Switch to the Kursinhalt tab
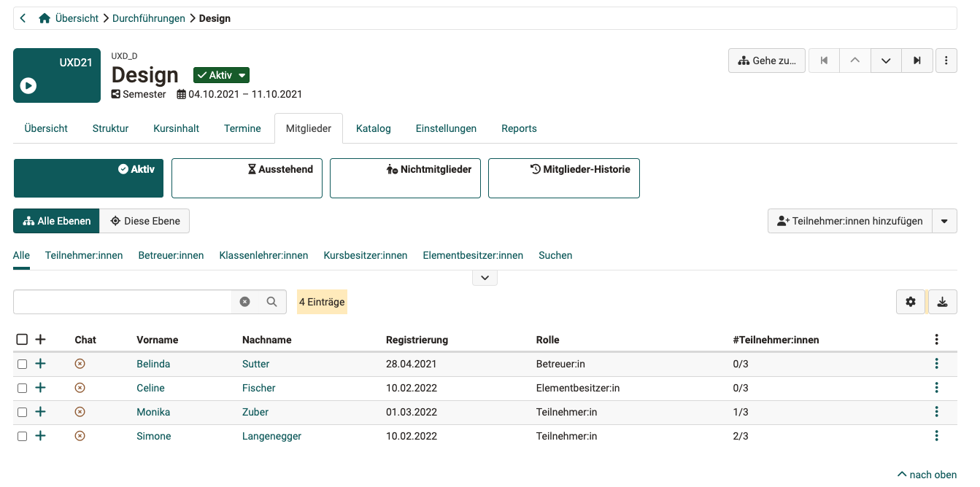980x487 pixels. click(x=176, y=128)
